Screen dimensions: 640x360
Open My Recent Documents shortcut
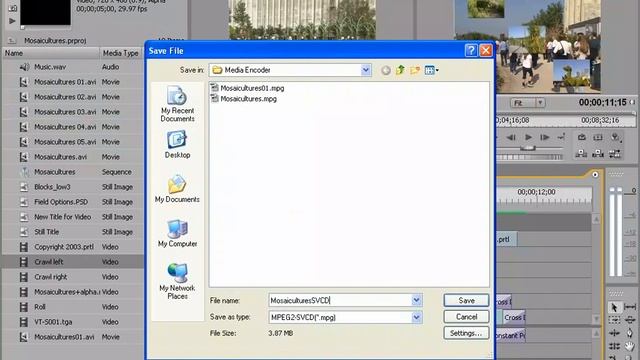tap(177, 104)
